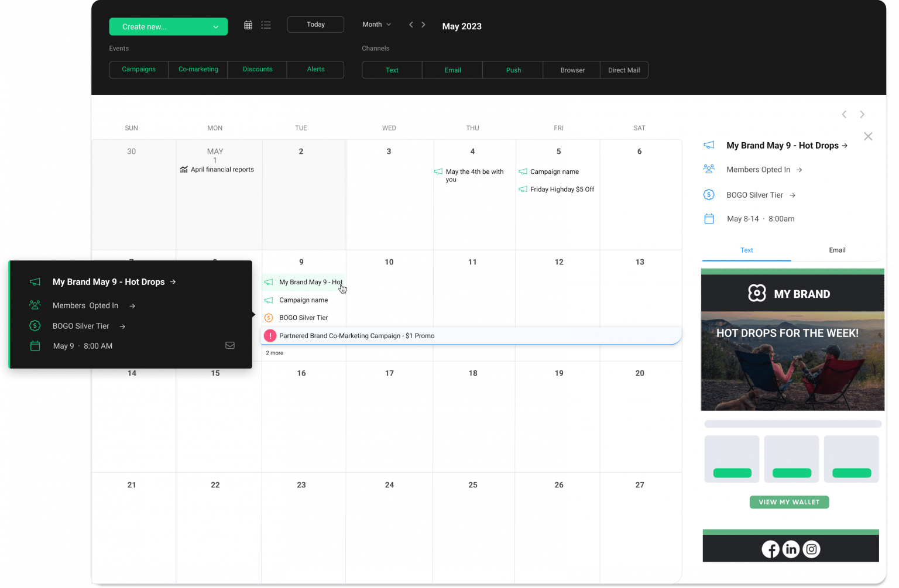
Task: Jump to Today button
Action: click(x=315, y=25)
